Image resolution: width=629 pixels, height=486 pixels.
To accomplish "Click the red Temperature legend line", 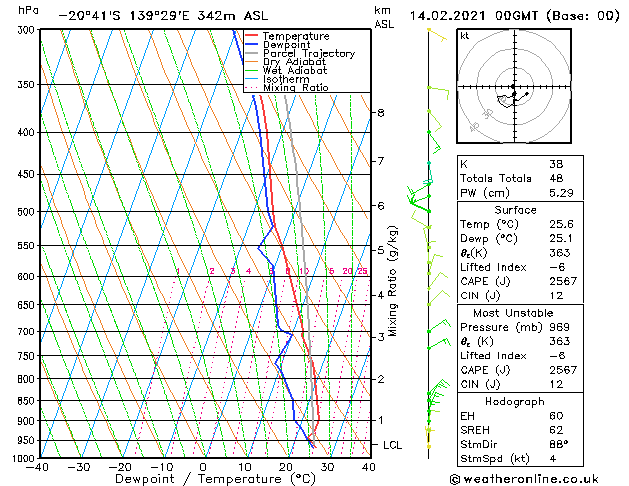I will point(251,36).
